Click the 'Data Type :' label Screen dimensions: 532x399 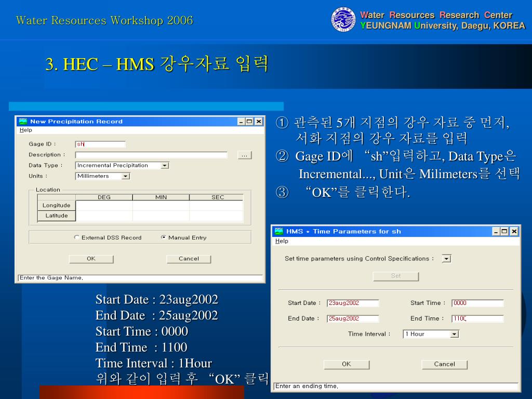coord(46,166)
